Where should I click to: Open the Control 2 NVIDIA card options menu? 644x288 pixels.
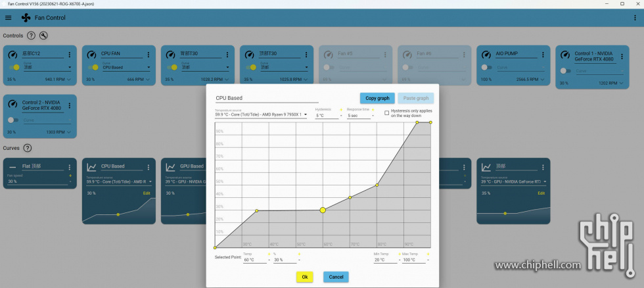[70, 106]
